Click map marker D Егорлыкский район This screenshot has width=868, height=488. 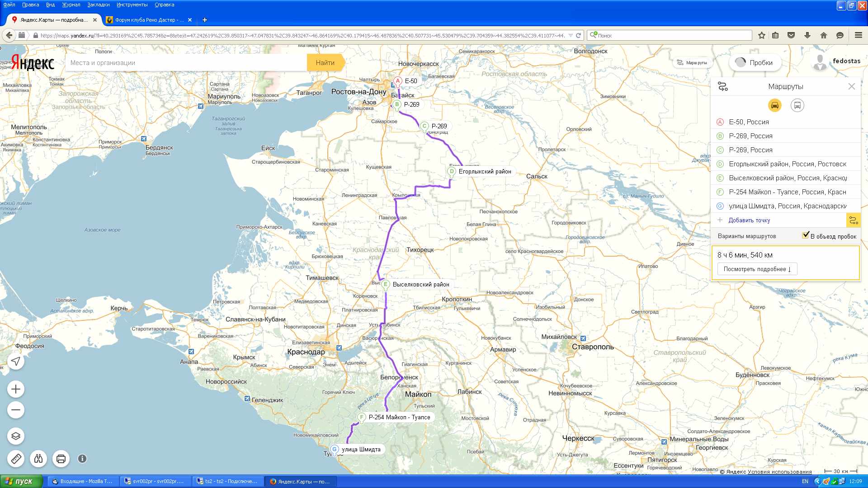[451, 172]
